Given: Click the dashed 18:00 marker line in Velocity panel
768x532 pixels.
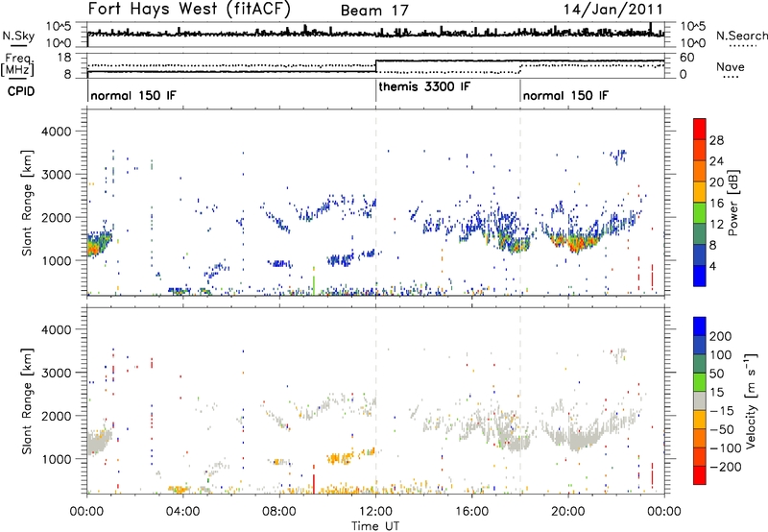Looking at the screenshot, I should tap(520, 400).
